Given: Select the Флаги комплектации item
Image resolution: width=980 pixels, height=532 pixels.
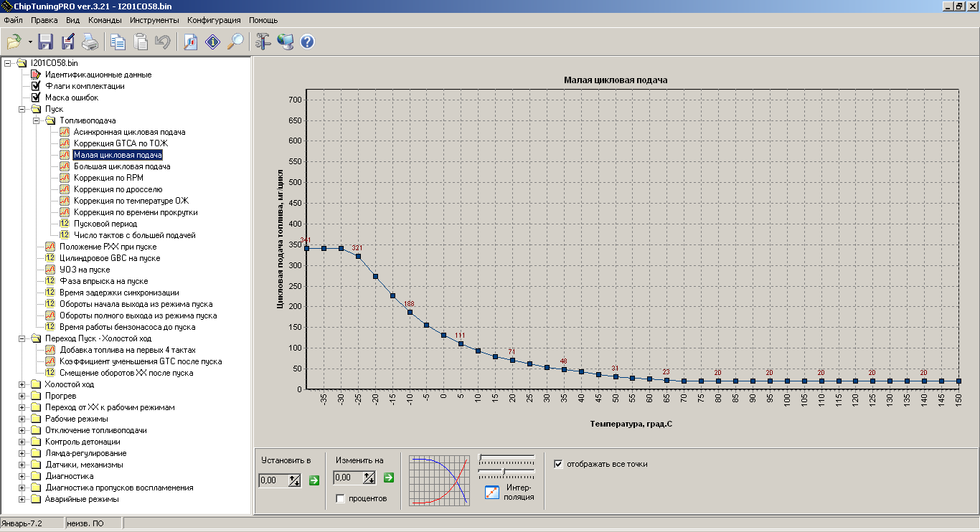Looking at the screenshot, I should click(x=85, y=86).
